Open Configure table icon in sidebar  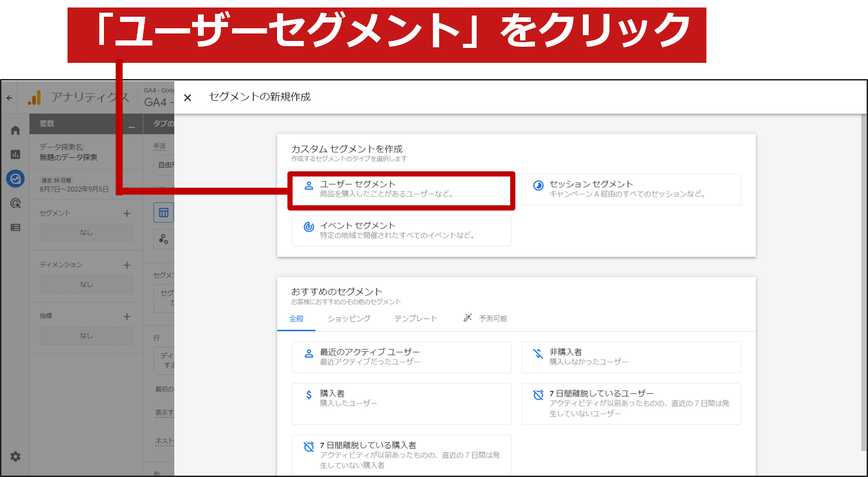15,227
